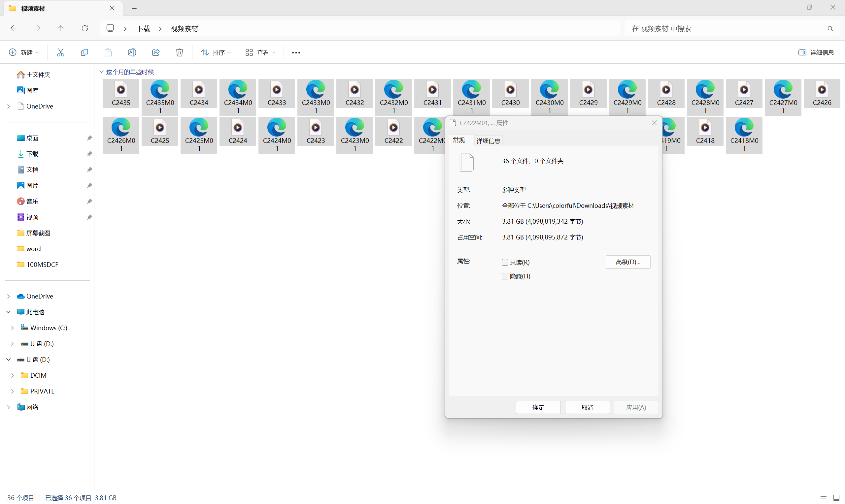Toggle the 详细信息 details pane button
Image resolution: width=845 pixels, height=504 pixels.
pyautogui.click(x=816, y=52)
